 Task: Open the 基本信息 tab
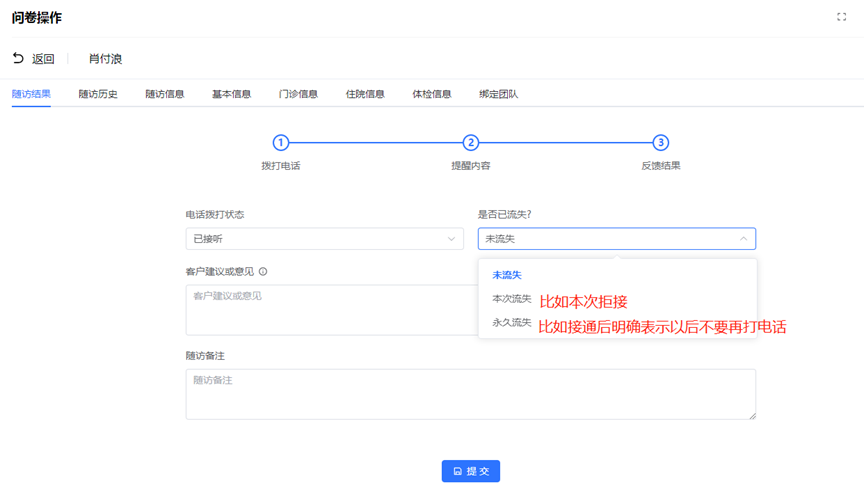tap(231, 94)
